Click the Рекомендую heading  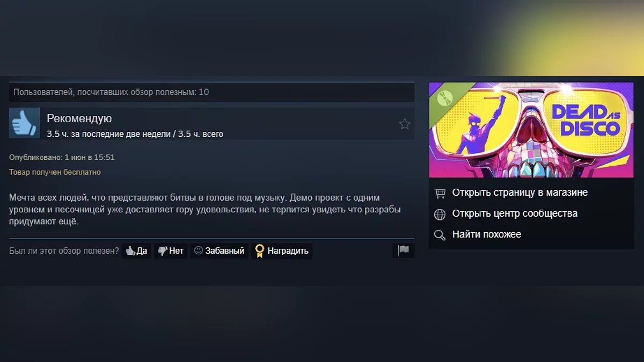79,119
